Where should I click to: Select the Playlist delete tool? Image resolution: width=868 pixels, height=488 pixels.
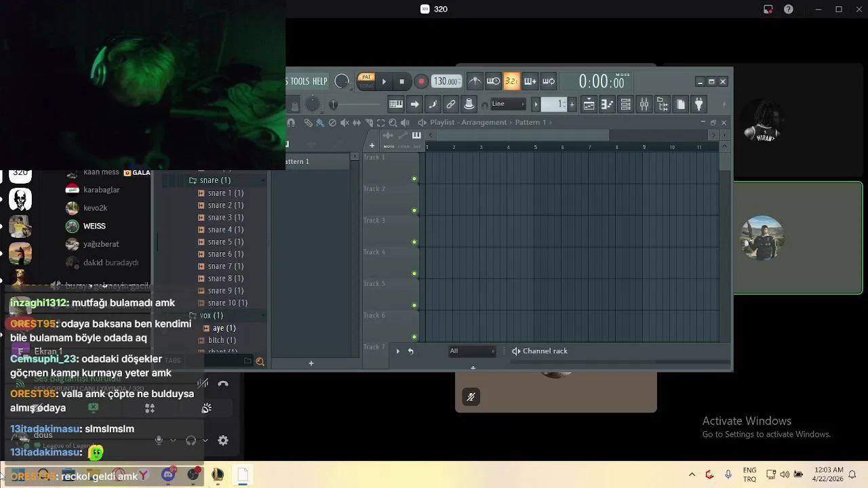click(332, 123)
